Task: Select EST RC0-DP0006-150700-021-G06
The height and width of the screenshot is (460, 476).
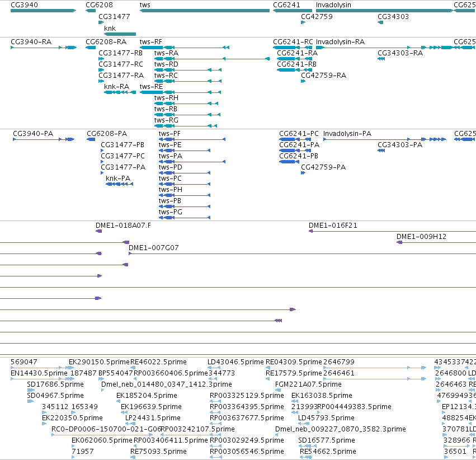Action: [x=102, y=435]
